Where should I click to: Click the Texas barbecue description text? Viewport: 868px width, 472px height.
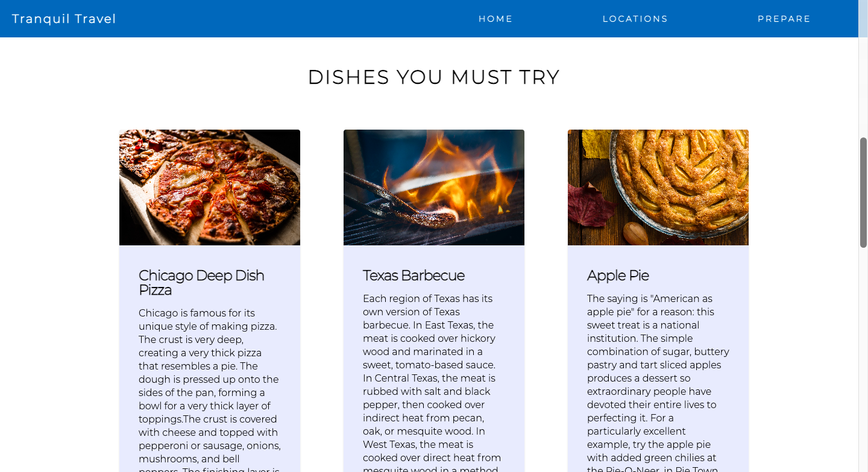(433, 383)
